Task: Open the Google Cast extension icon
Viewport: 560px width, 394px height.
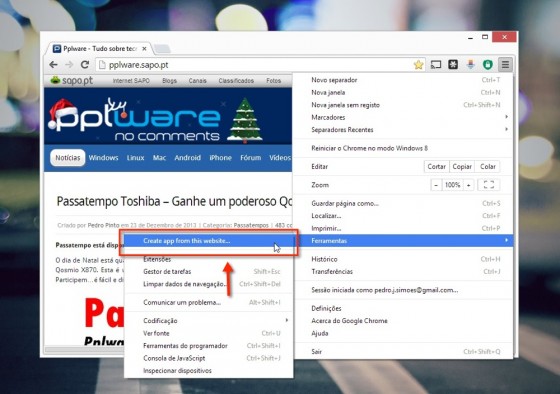Action: (x=436, y=65)
